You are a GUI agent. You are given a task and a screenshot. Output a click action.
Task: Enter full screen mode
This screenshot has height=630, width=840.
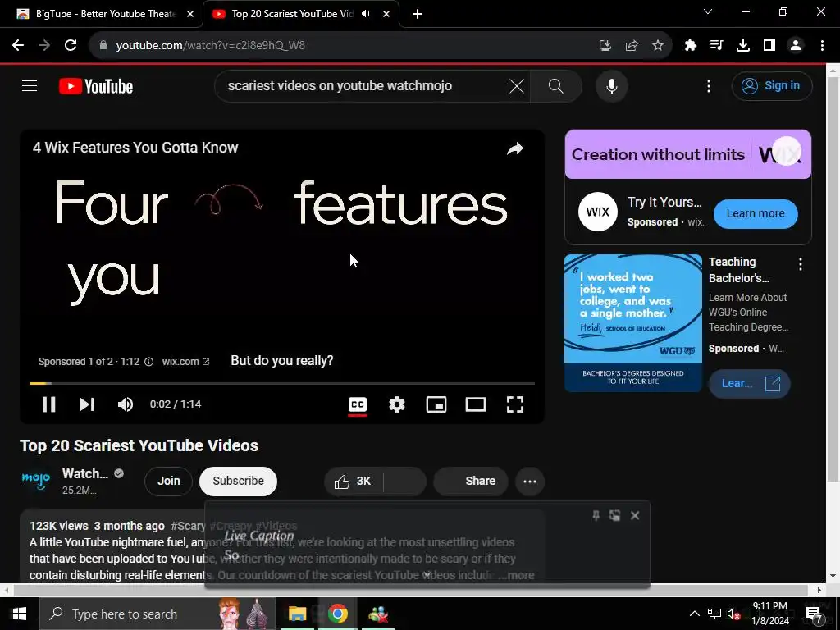(x=515, y=404)
